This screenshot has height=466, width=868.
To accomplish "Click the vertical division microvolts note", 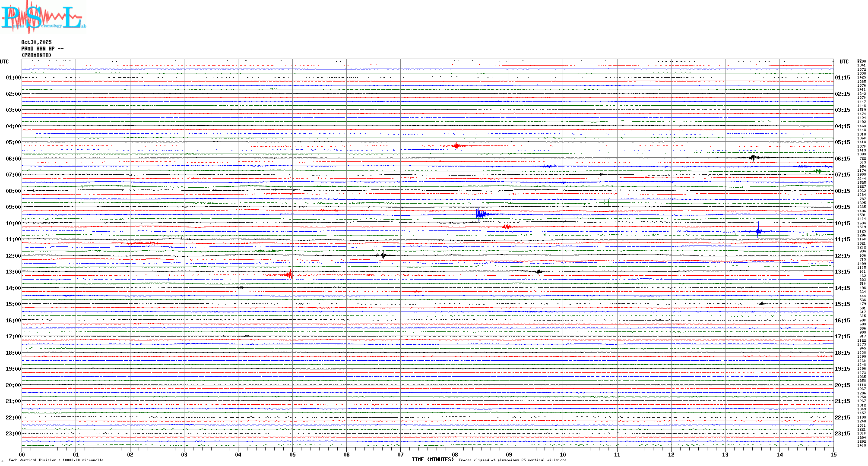I will [x=56, y=460].
